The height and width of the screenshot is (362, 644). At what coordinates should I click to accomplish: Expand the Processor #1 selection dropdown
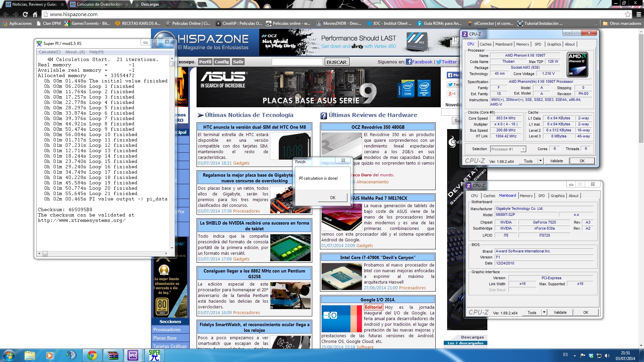pyautogui.click(x=523, y=149)
